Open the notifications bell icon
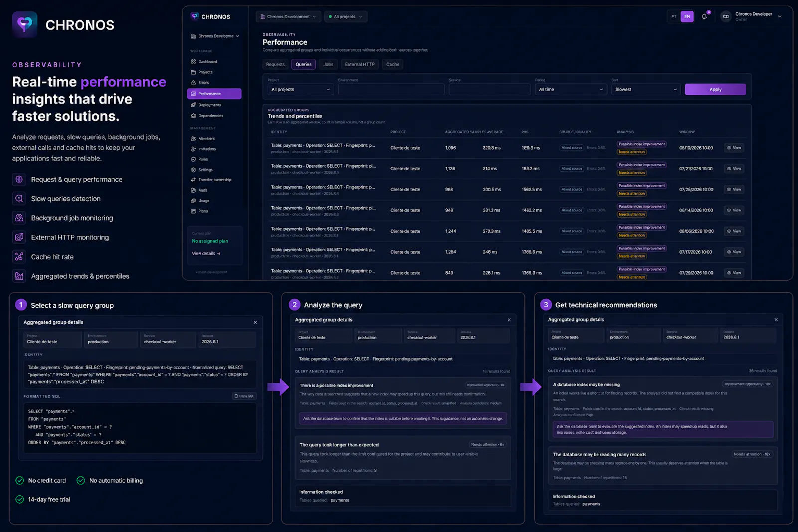This screenshot has width=798, height=532. [x=704, y=17]
